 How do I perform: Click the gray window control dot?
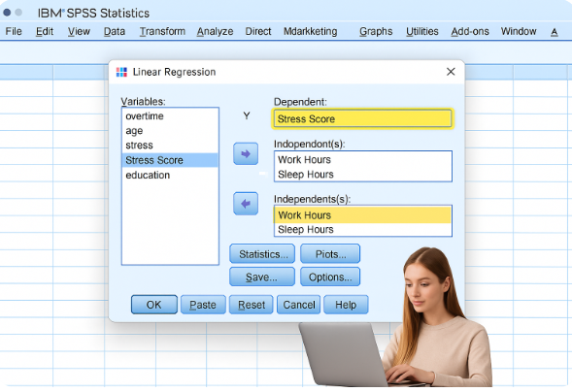click(x=18, y=13)
